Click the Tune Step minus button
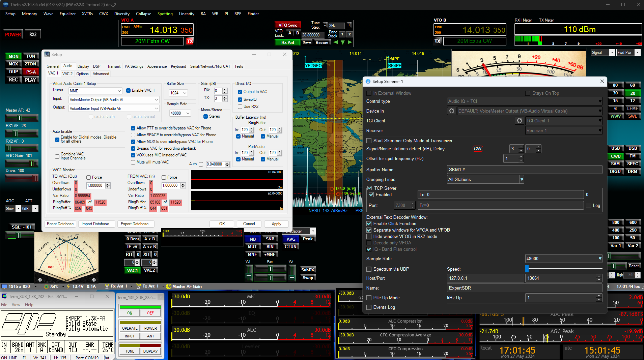This screenshot has height=360, width=644. (325, 25)
